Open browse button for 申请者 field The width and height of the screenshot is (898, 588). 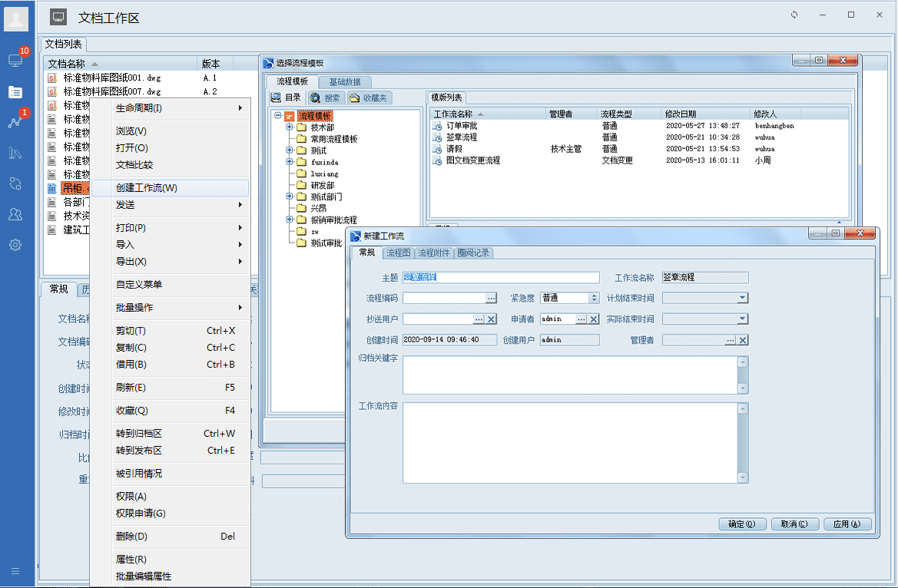click(582, 319)
